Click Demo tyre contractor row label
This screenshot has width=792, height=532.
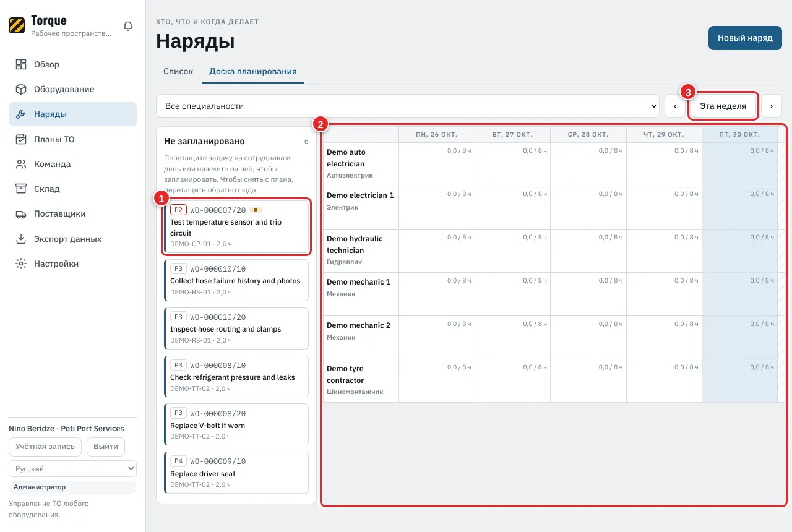pos(361,380)
